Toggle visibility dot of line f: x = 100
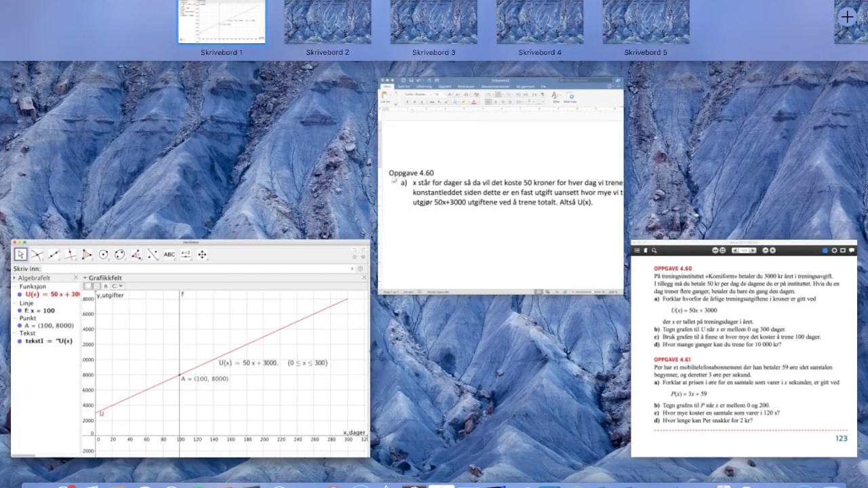The width and height of the screenshot is (868, 488). pos(20,310)
